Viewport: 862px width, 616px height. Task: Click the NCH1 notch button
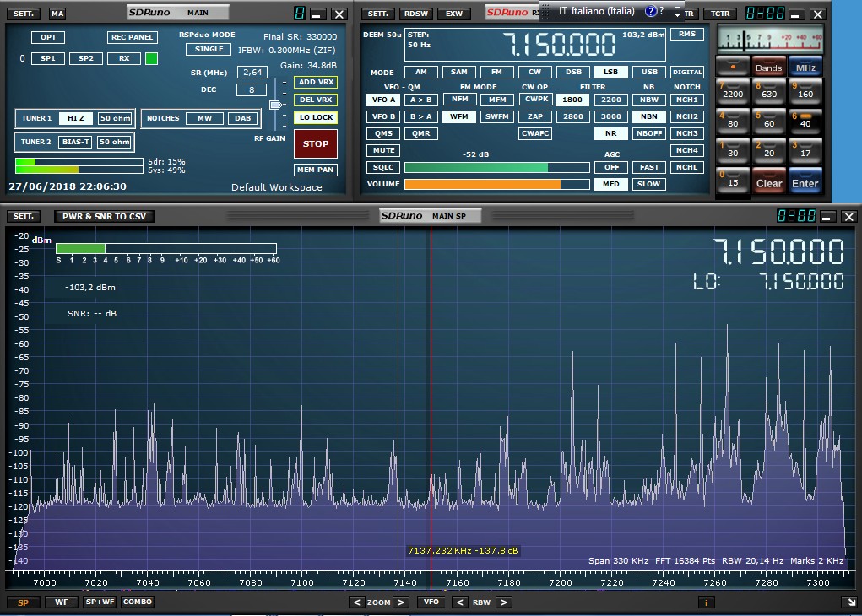coord(687,100)
